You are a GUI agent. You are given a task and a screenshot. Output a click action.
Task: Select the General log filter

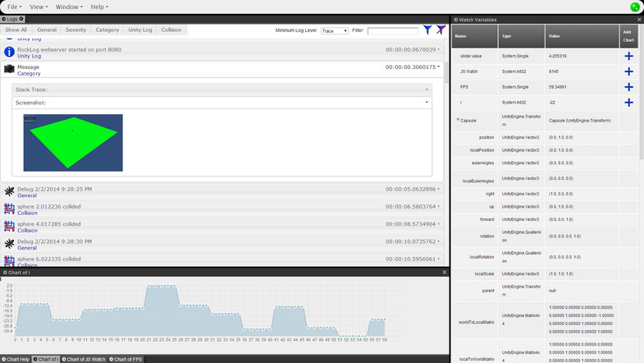[x=47, y=30]
